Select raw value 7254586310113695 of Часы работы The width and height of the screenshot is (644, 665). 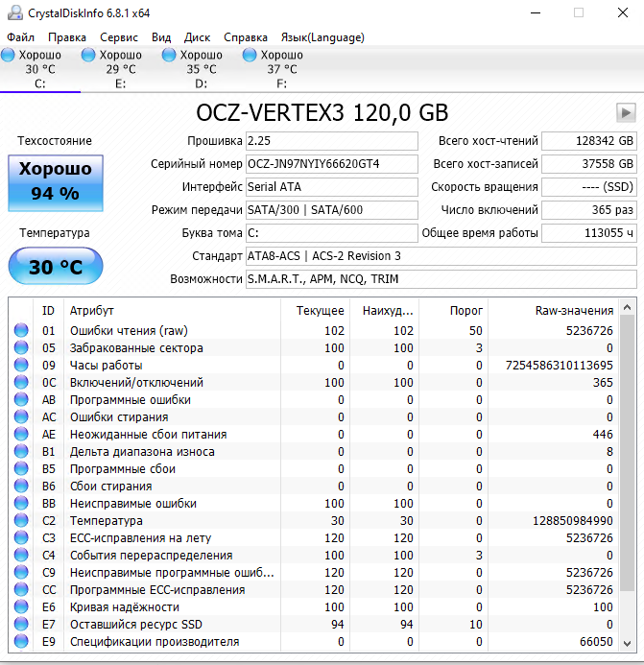pos(560,366)
